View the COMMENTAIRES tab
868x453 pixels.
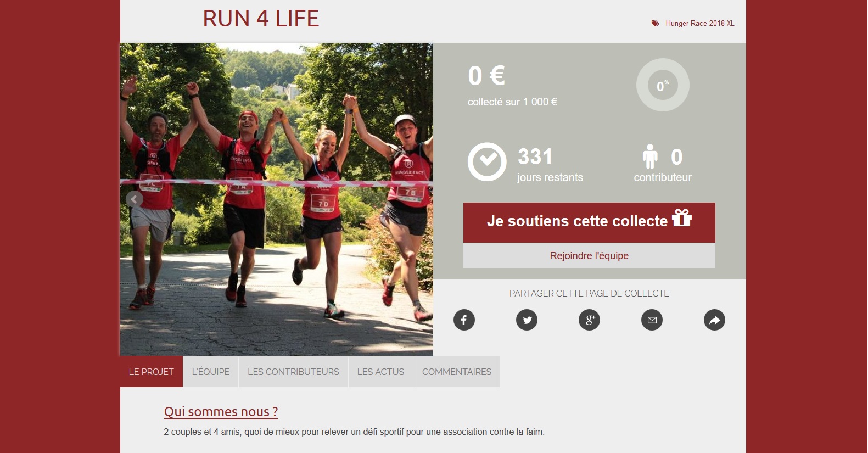(457, 372)
